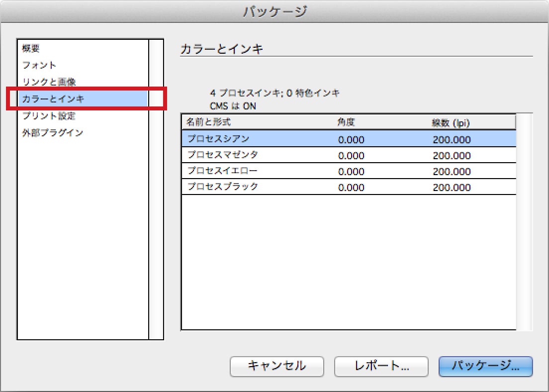Screen dimensions: 549x392
Task: Click the 角度 column header
Action: coord(346,122)
